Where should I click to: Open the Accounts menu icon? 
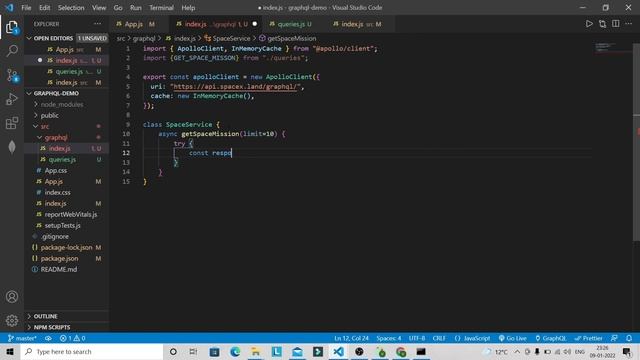(12, 297)
